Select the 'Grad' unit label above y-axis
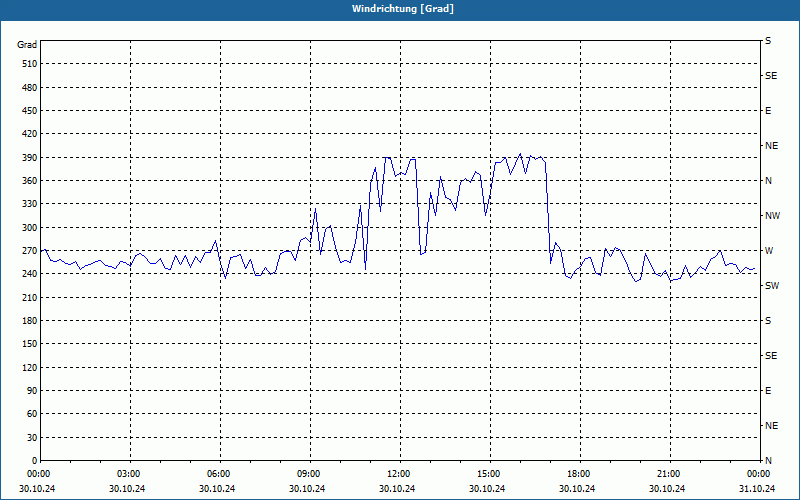This screenshot has width=800, height=500. point(27,45)
